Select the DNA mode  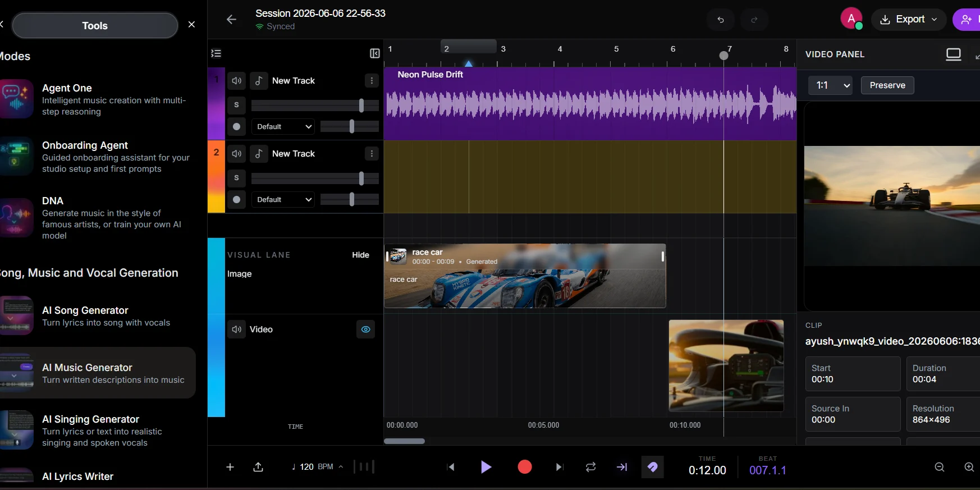(98, 218)
